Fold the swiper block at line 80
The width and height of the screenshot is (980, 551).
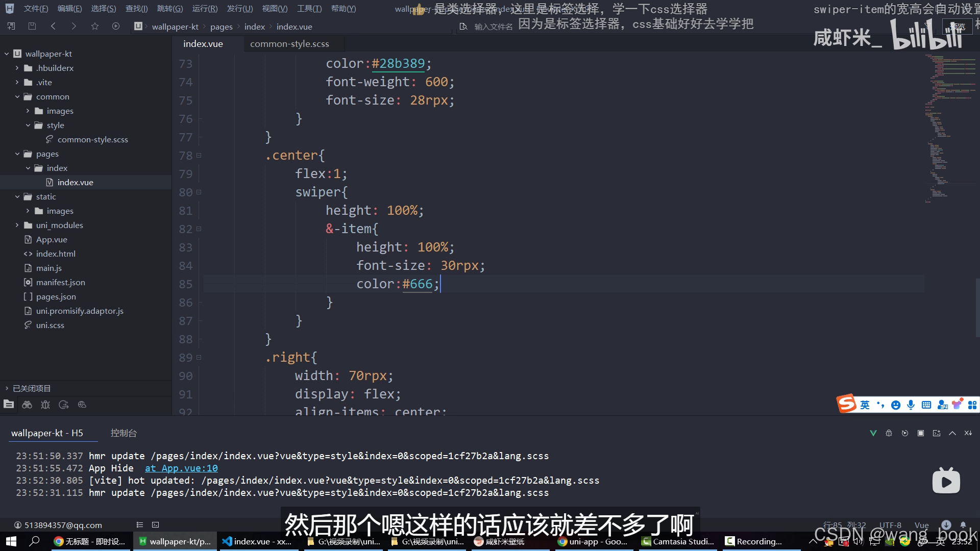pyautogui.click(x=199, y=192)
